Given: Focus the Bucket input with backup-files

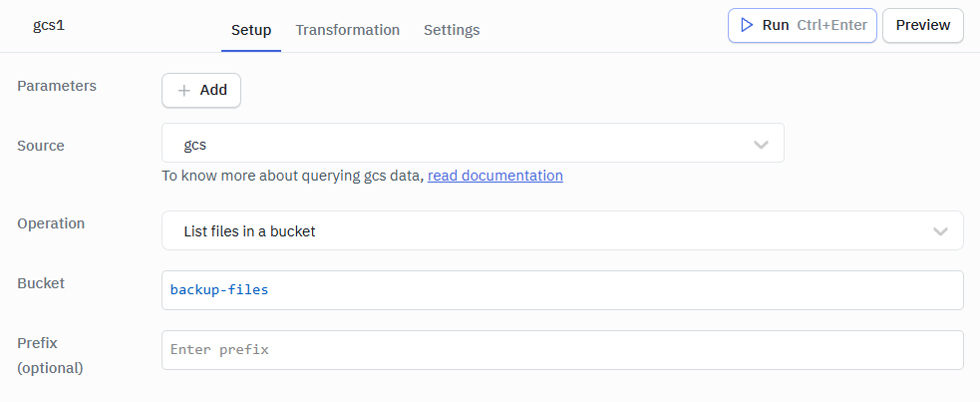Looking at the screenshot, I should [x=561, y=290].
